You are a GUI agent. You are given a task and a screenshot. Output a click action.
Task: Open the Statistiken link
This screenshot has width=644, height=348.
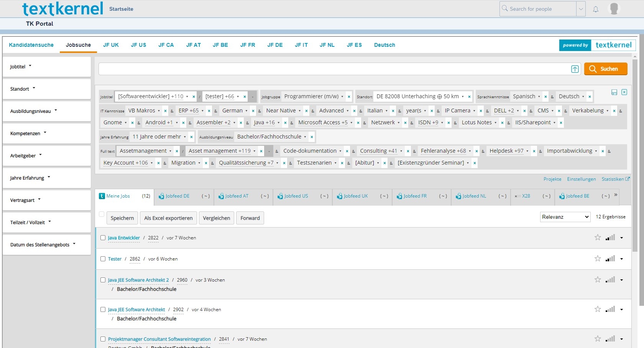[x=616, y=179]
